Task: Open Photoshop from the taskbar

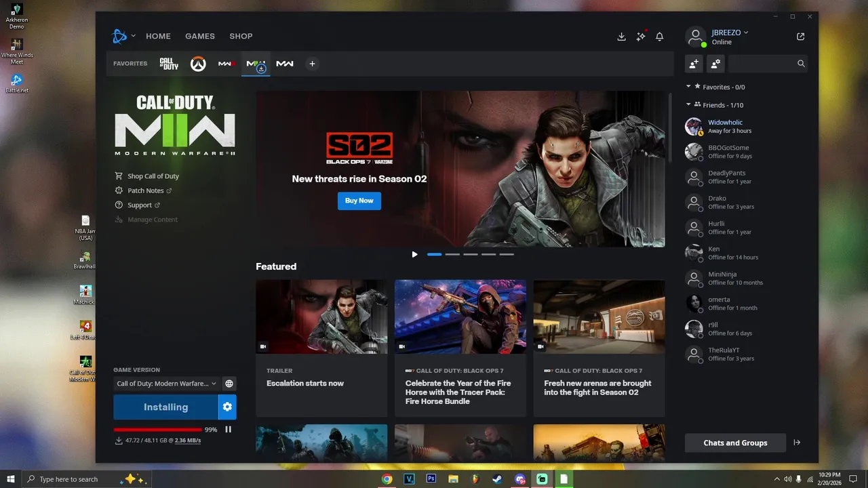Action: [431, 479]
